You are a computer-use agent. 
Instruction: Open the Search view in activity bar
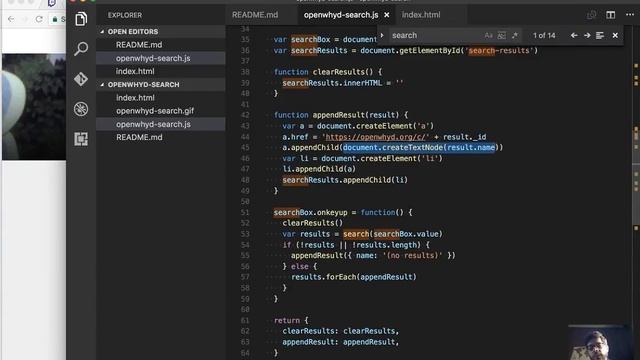pos(81,49)
